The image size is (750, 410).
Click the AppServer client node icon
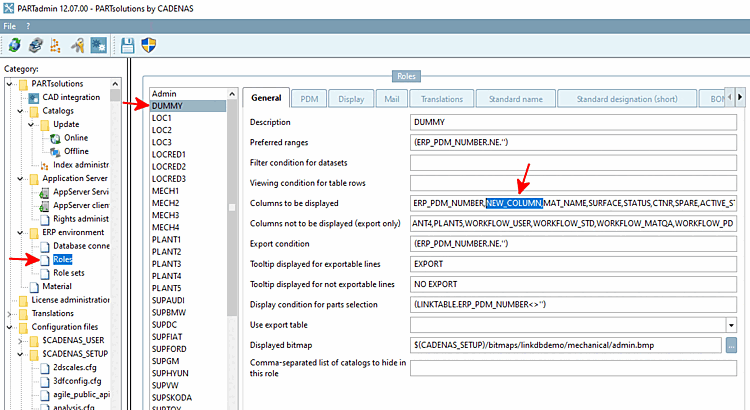click(x=44, y=206)
